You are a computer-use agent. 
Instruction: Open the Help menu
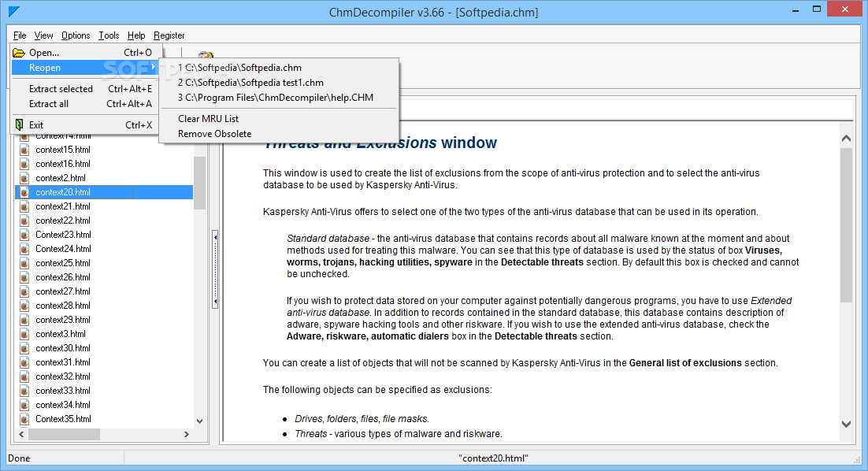[136, 35]
